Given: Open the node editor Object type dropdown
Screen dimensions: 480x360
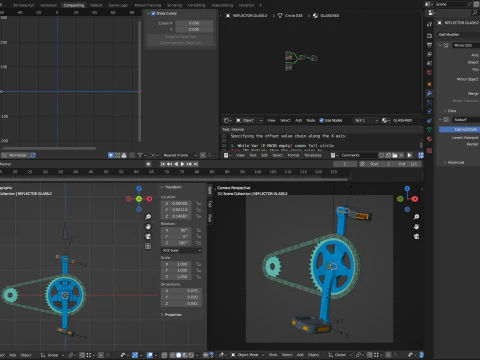Looking at the screenshot, I should (250, 120).
